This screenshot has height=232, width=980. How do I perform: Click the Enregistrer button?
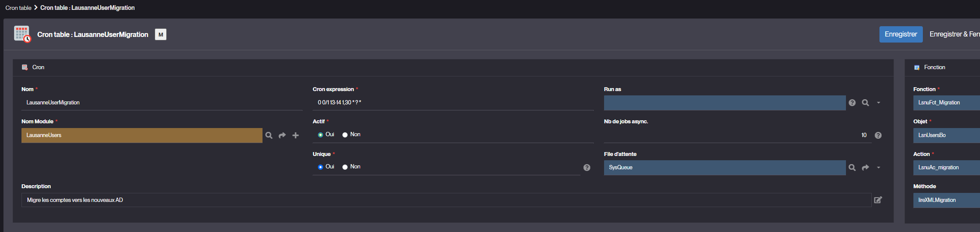point(901,34)
